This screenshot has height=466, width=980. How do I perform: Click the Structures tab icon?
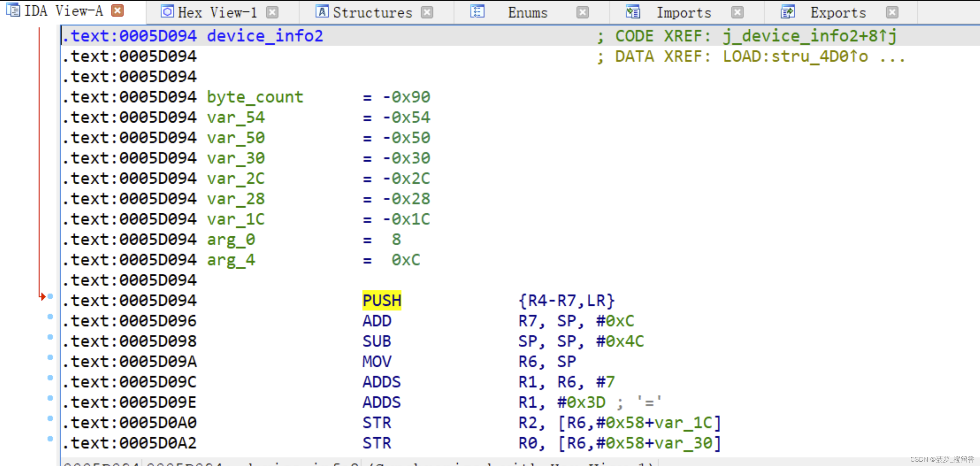(322, 12)
